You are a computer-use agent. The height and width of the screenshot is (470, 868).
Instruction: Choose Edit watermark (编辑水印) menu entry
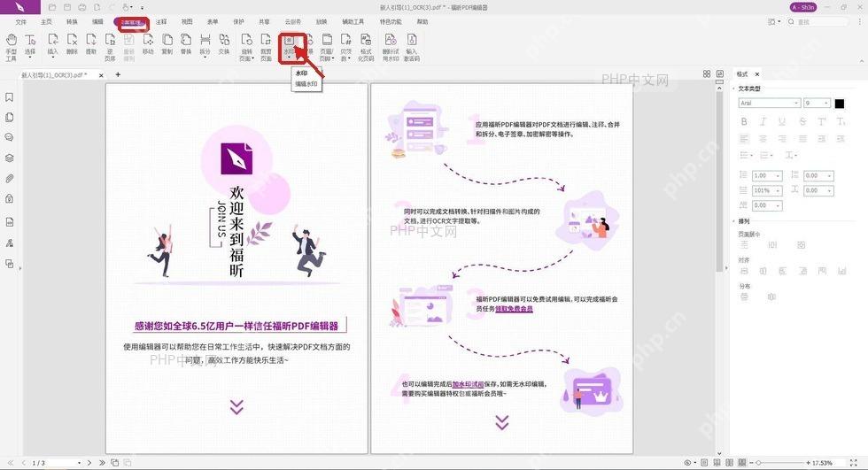[306, 84]
